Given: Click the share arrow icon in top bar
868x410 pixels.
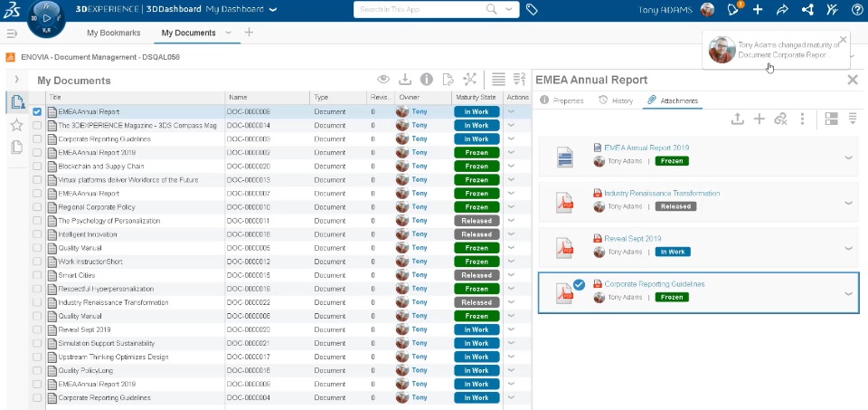Looking at the screenshot, I should coord(782,9).
